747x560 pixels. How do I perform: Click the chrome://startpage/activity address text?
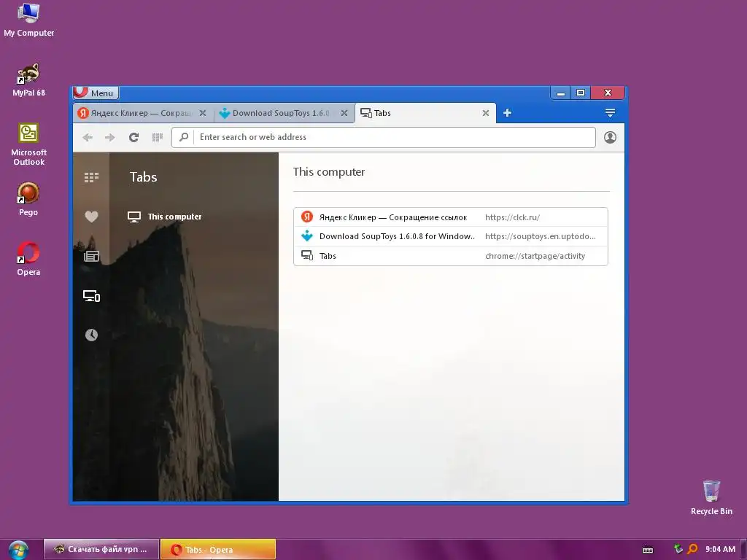click(x=535, y=256)
